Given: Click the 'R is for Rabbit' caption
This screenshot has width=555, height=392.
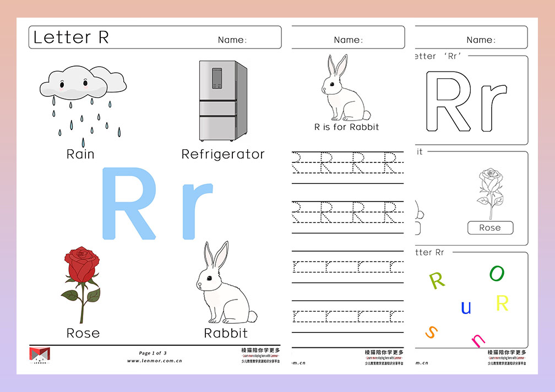Looking at the screenshot, I should [346, 127].
